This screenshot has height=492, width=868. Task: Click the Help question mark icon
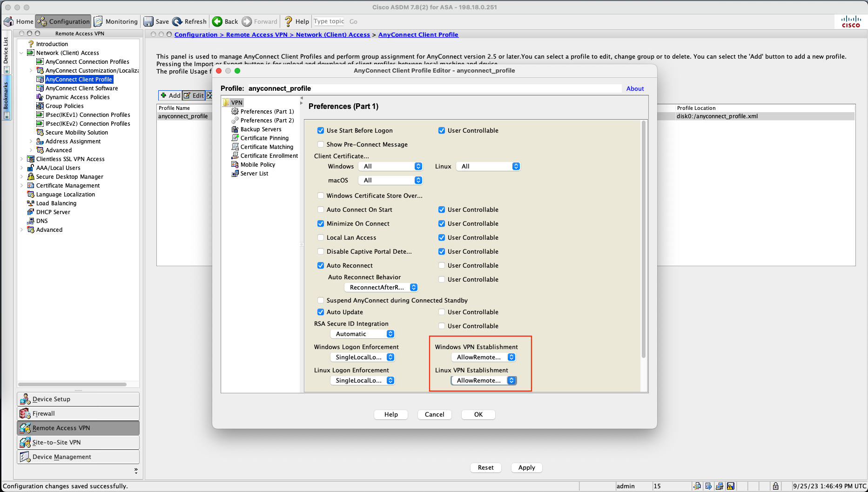click(x=289, y=21)
